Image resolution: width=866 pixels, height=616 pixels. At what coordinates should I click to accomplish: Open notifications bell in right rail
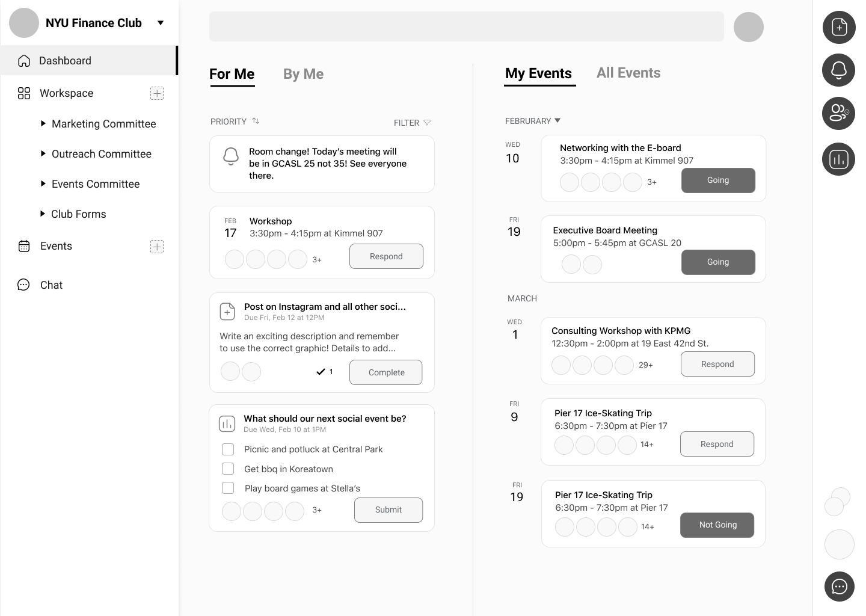(x=839, y=70)
